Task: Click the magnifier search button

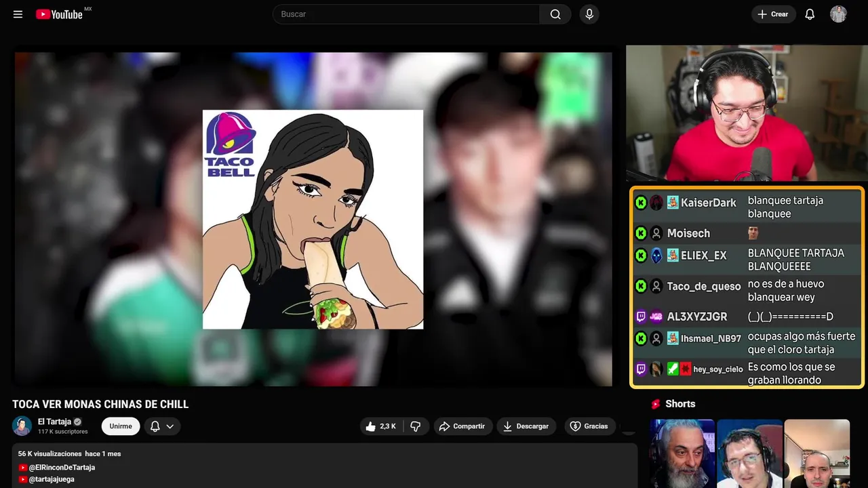Action: pyautogui.click(x=555, y=14)
